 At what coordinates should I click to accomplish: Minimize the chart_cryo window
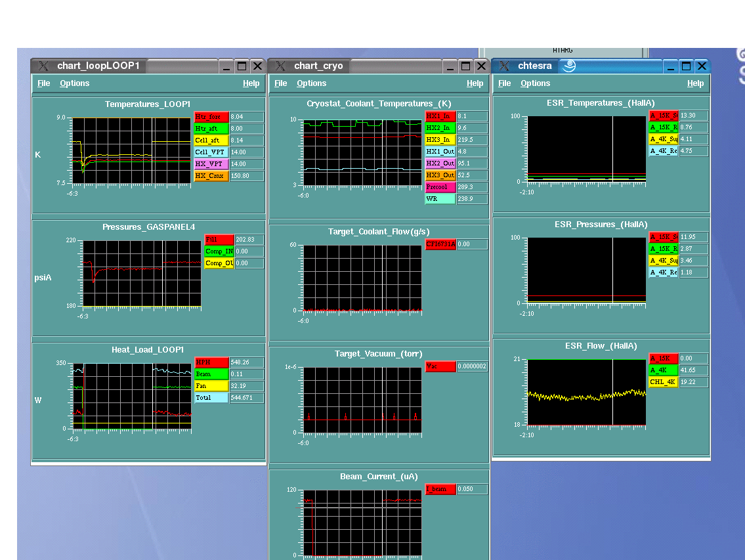tap(450, 66)
